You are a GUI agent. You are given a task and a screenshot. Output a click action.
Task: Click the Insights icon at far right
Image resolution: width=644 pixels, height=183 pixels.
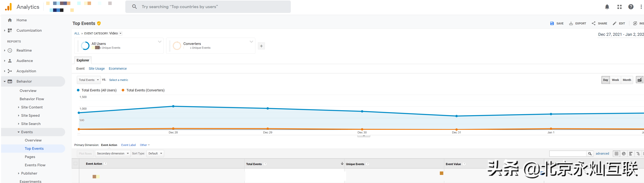(635, 23)
